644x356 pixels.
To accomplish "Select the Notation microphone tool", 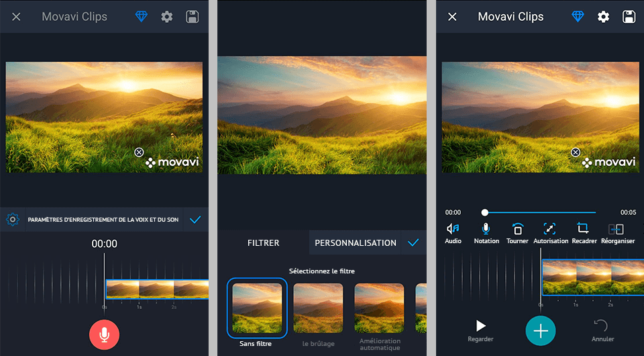I will [x=486, y=232].
